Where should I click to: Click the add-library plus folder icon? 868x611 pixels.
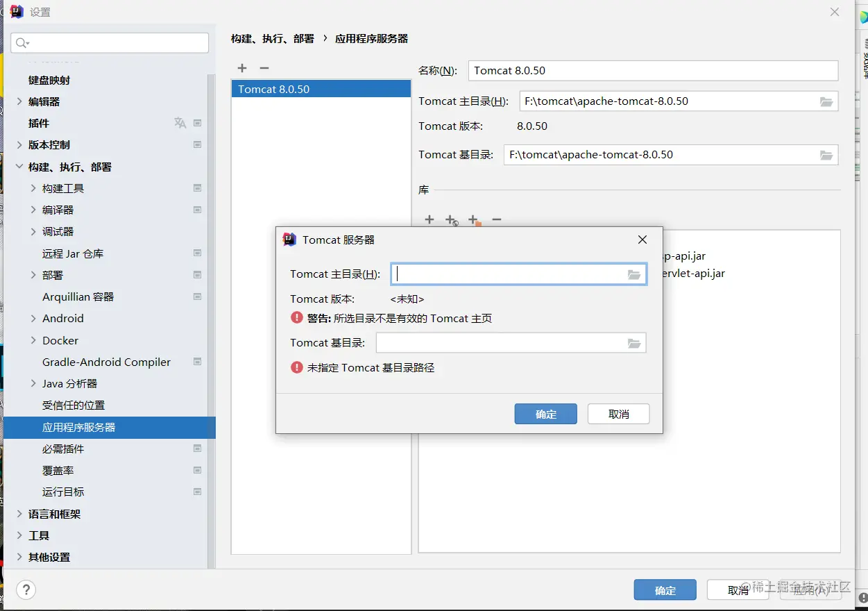point(475,220)
